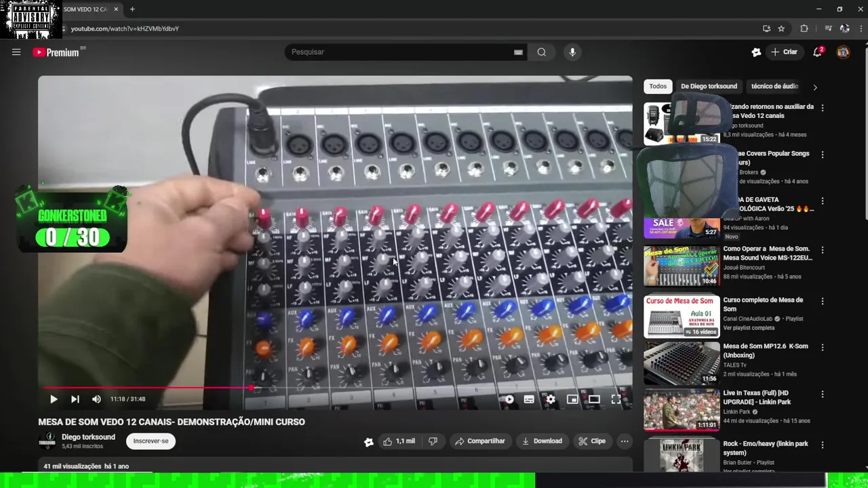Open options for Como Operar a Mesa de Som
The image size is (868, 488).
coord(823,250)
